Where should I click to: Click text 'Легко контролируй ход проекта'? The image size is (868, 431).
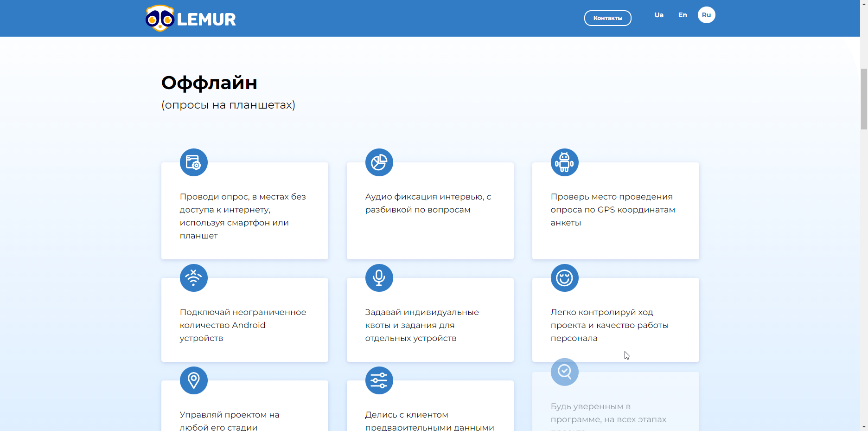pyautogui.click(x=602, y=319)
